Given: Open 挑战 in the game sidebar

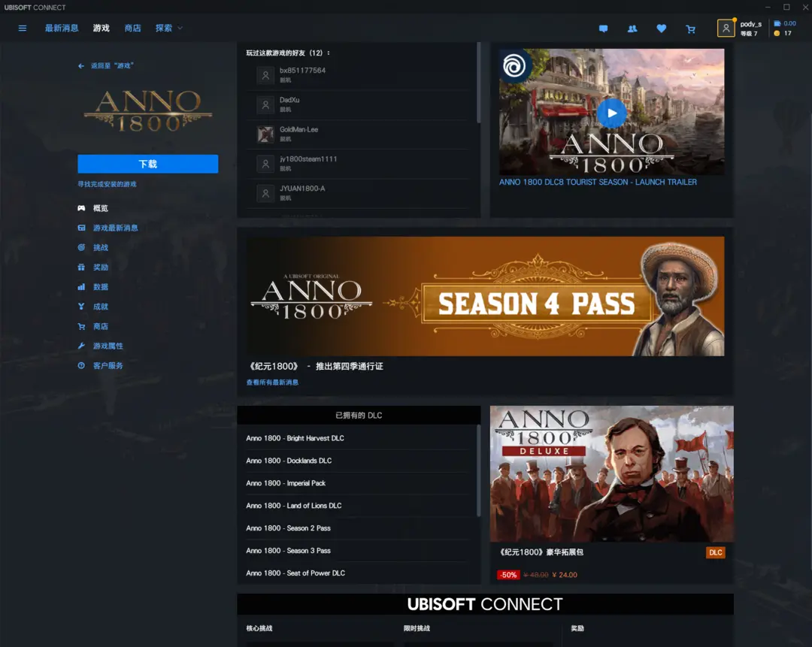Looking at the screenshot, I should pos(101,247).
